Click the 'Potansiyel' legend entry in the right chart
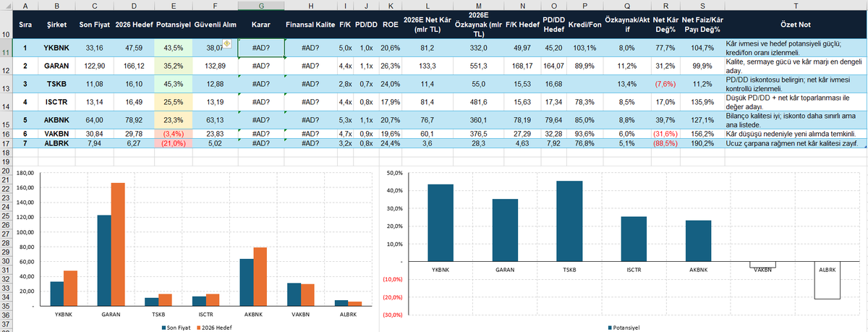 [625, 326]
